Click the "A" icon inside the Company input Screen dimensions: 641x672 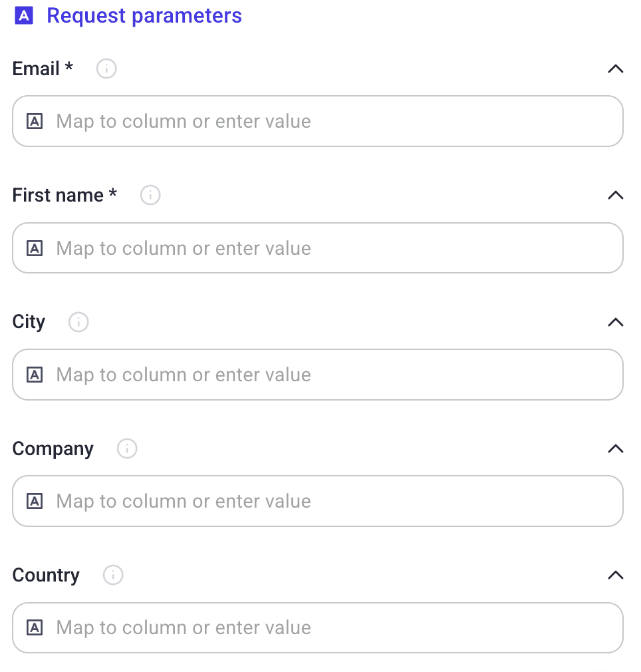(x=34, y=501)
